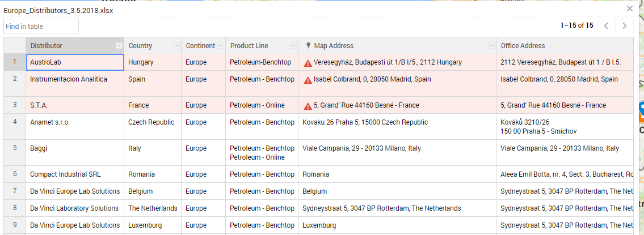The width and height of the screenshot is (644, 235).
Task: Select the Kováků 3210/26 office address cell
Action: 565,126
